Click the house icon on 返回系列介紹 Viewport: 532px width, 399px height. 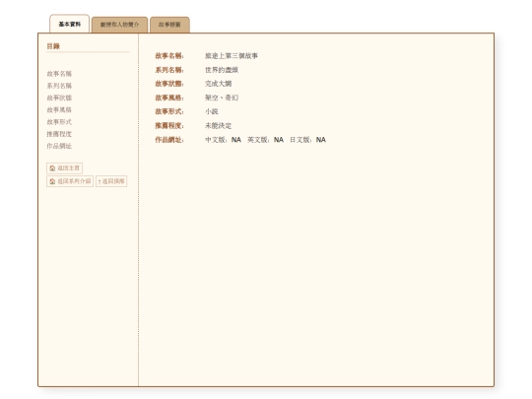52,181
